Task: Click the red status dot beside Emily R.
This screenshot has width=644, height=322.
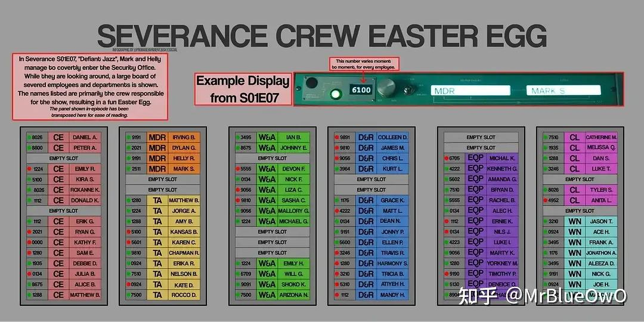Action: coord(28,169)
